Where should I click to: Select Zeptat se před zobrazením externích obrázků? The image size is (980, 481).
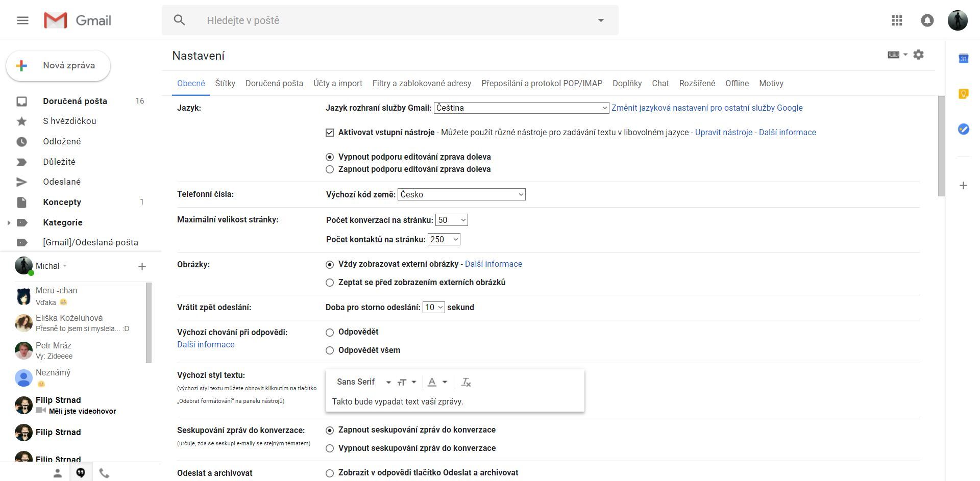tap(329, 282)
